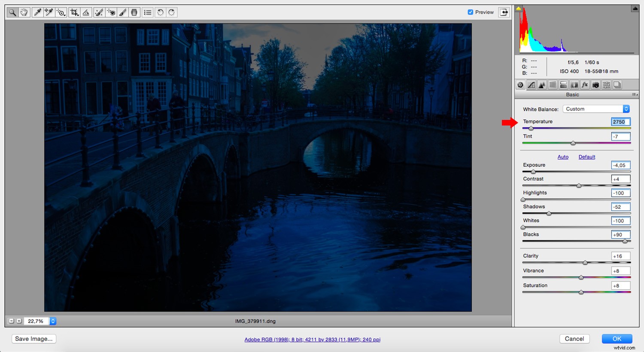This screenshot has width=644, height=352.
Task: Open the White Balance dropdown
Action: [595, 109]
